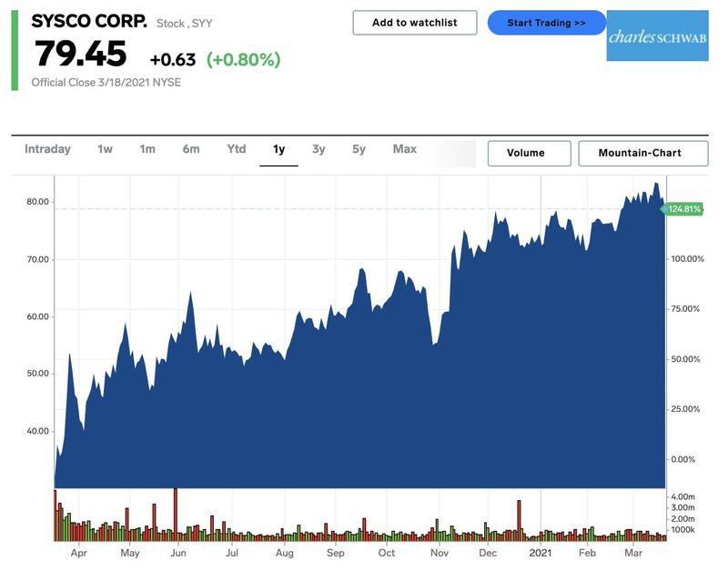Select the 1y time range tab
The image size is (728, 571).
point(278,149)
